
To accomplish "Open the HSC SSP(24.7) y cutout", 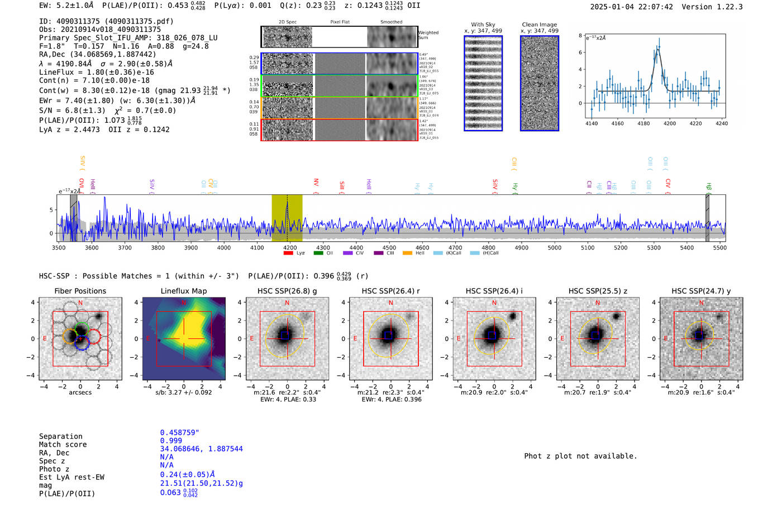I will [x=702, y=338].
